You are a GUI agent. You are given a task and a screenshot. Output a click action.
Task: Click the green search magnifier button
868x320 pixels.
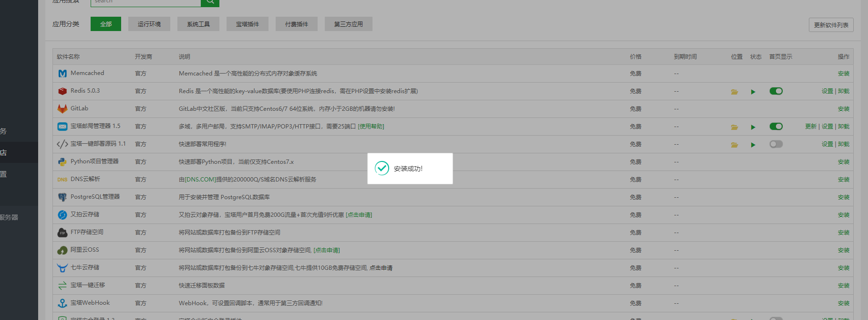click(x=210, y=2)
